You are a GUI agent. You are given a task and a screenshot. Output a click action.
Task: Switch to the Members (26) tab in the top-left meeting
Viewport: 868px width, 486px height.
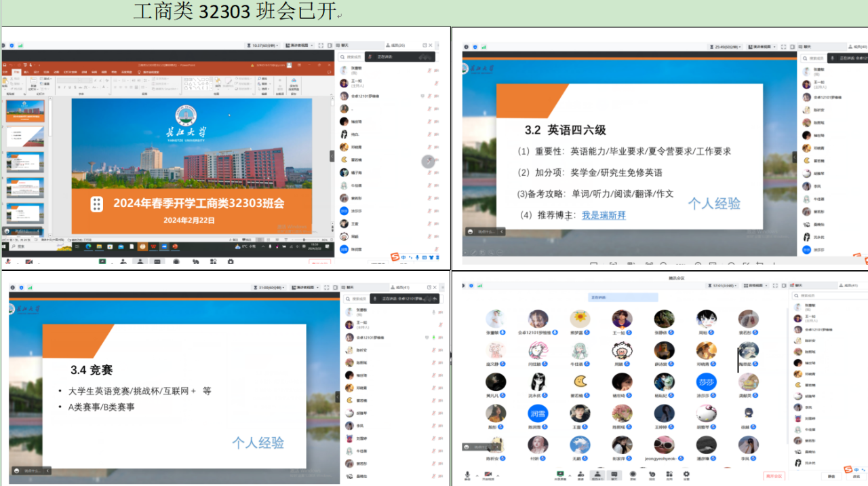[395, 45]
